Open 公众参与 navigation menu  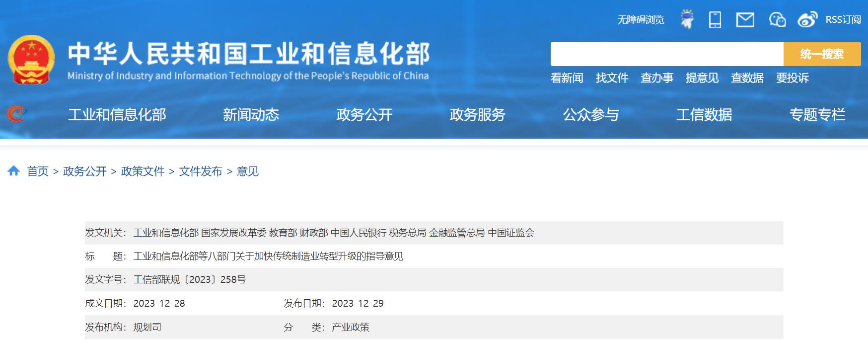pyautogui.click(x=590, y=114)
